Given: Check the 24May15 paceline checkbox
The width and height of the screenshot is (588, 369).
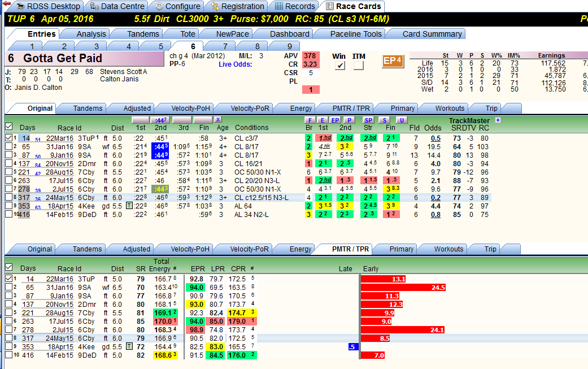Looking at the screenshot, I should (9, 197).
